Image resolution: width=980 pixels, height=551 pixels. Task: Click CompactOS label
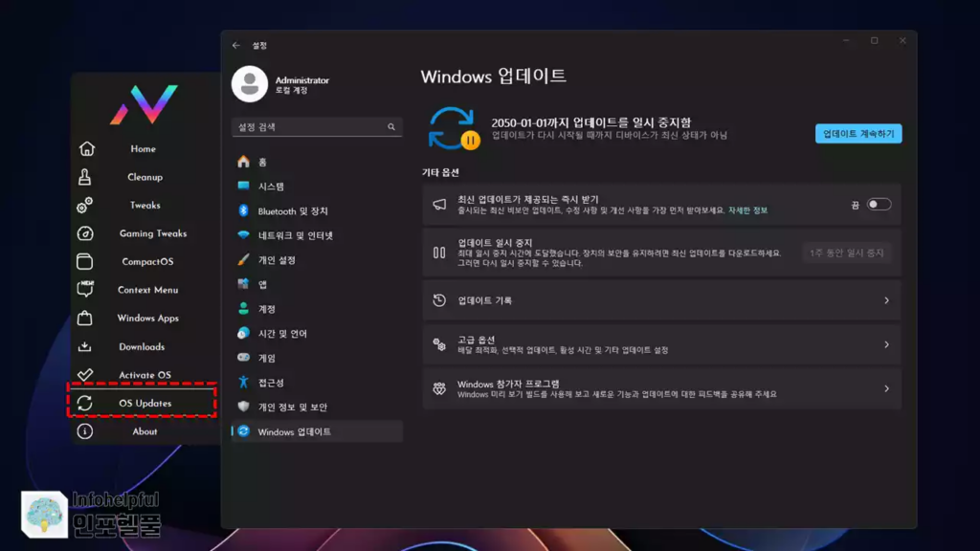[147, 262]
